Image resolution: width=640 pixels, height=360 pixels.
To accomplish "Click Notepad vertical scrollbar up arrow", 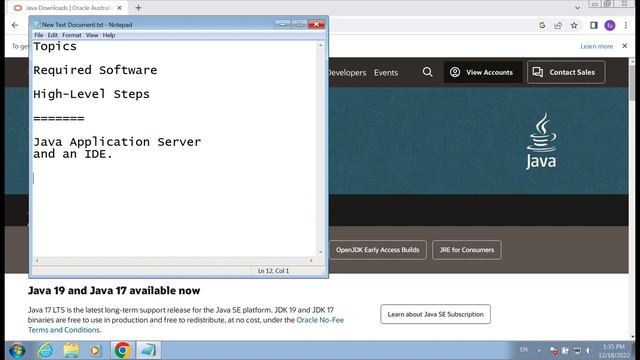I will [320, 45].
